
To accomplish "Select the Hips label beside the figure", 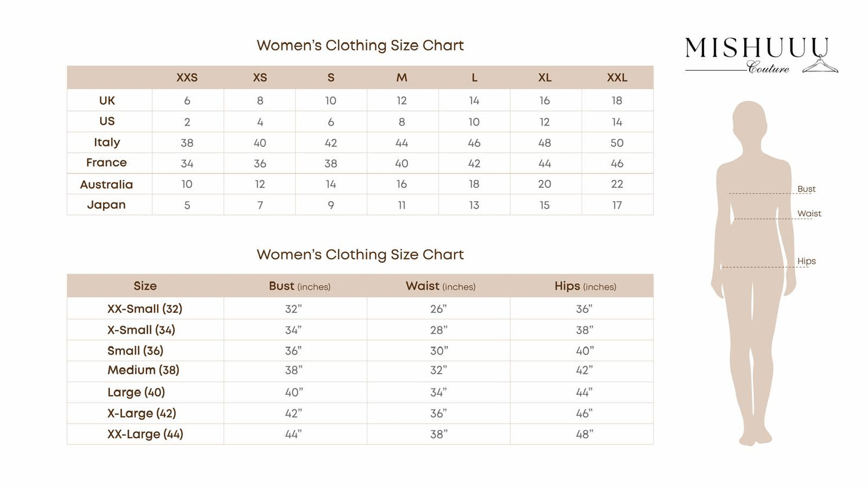I will [806, 261].
